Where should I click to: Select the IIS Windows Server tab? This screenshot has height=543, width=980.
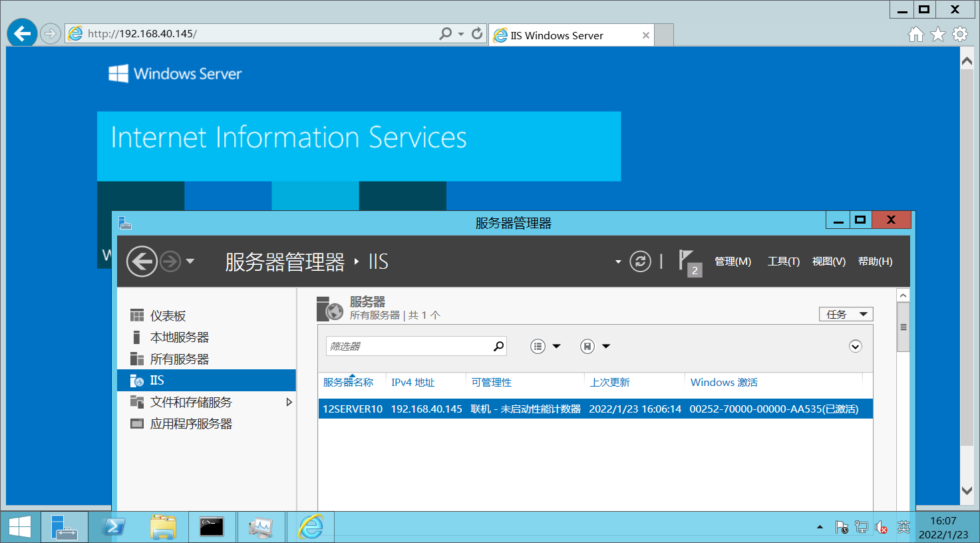(x=572, y=35)
